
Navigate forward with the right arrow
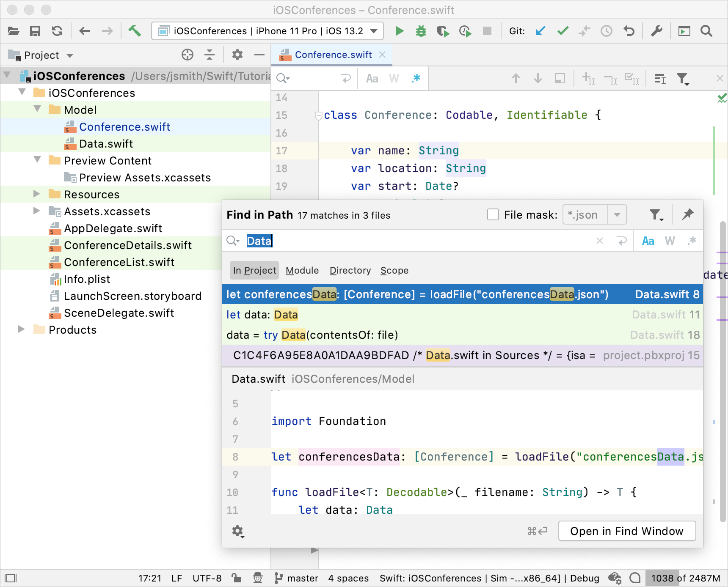pyautogui.click(x=108, y=31)
